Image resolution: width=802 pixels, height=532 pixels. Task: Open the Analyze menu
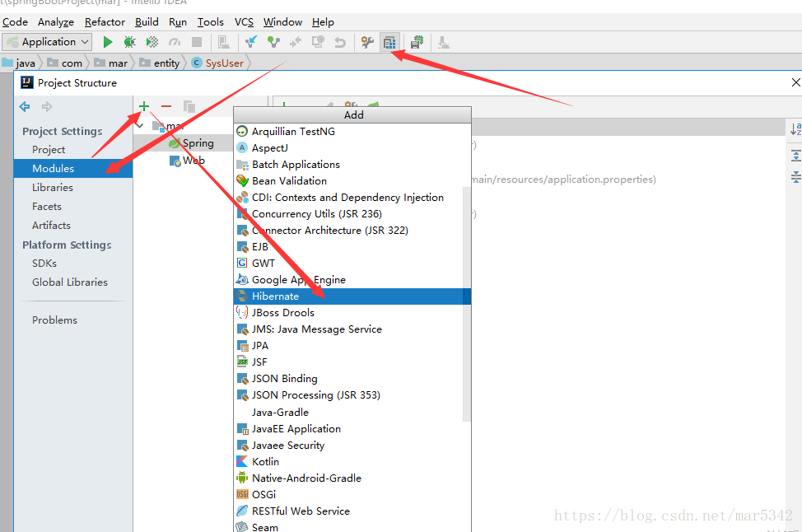point(56,22)
